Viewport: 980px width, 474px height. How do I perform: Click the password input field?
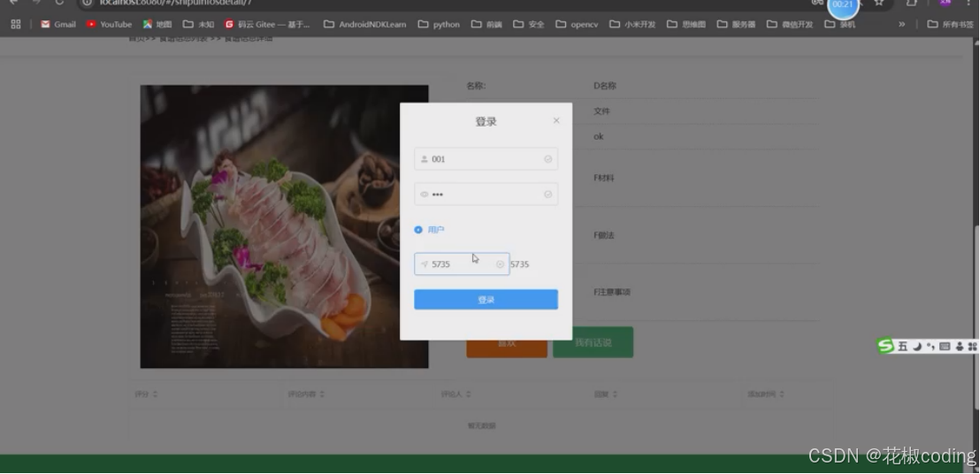486,195
